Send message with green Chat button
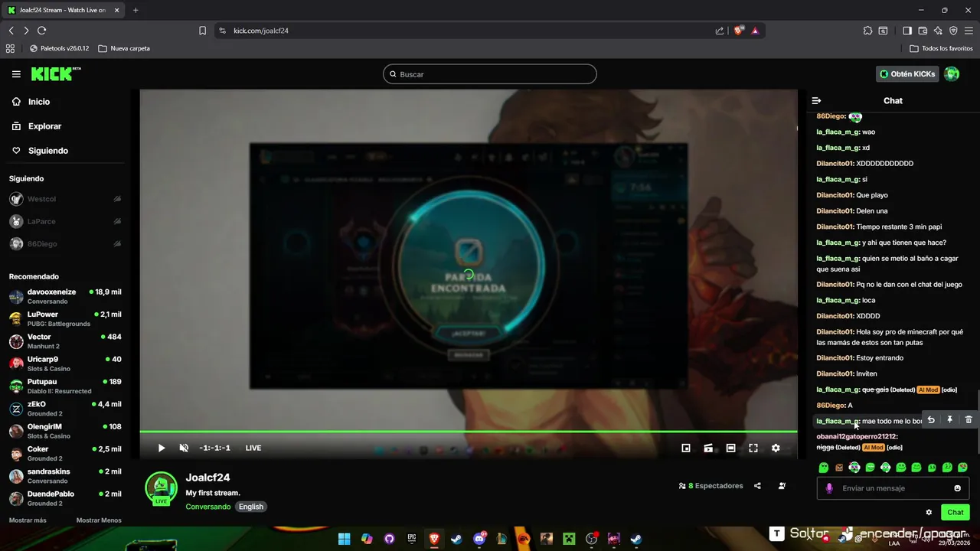This screenshot has width=980, height=551. click(x=955, y=512)
